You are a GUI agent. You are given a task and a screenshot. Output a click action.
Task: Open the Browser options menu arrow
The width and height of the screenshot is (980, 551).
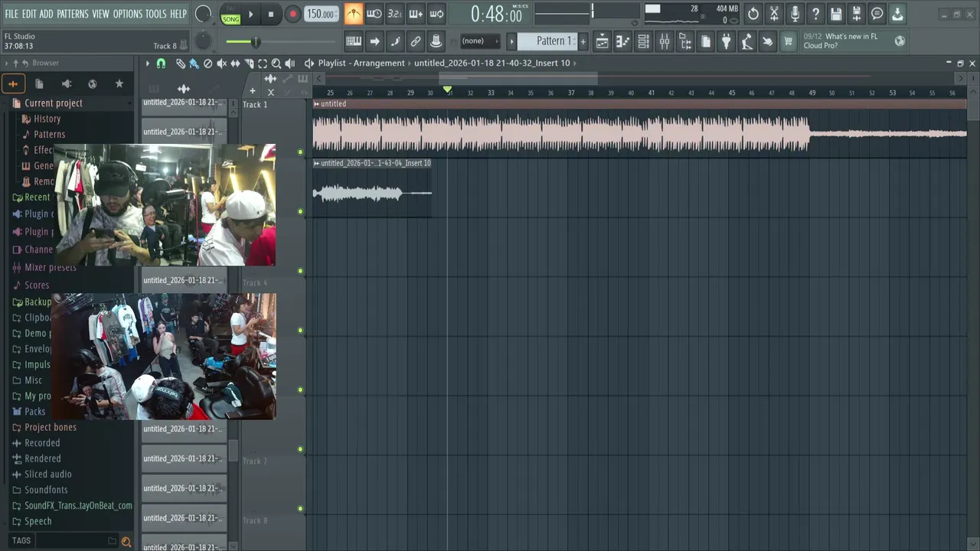[x=6, y=63]
